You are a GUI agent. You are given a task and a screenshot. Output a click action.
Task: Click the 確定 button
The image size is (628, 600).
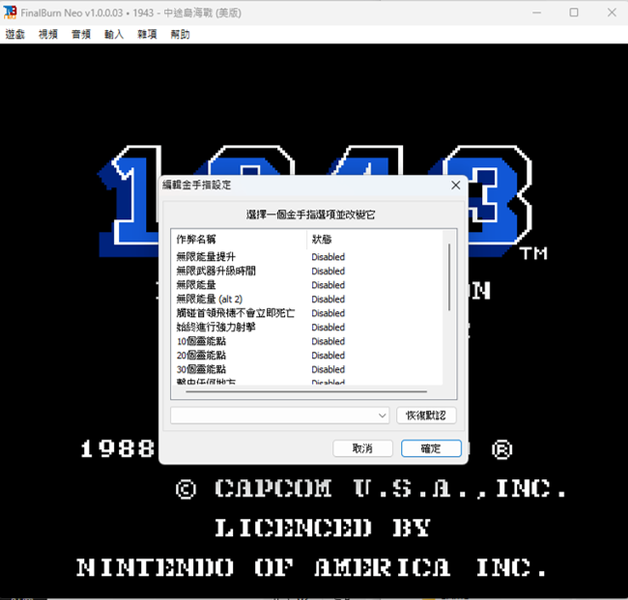pos(431,448)
